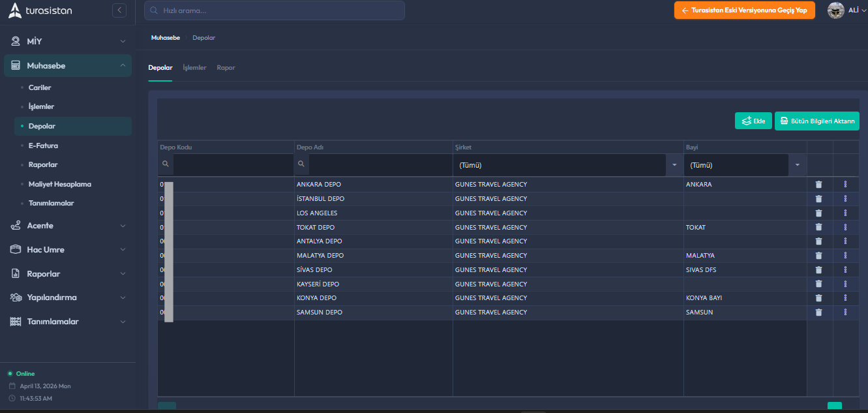Open three-dot menu for MALATYA DEPO row
This screenshot has width=868, height=413.
pyautogui.click(x=845, y=256)
